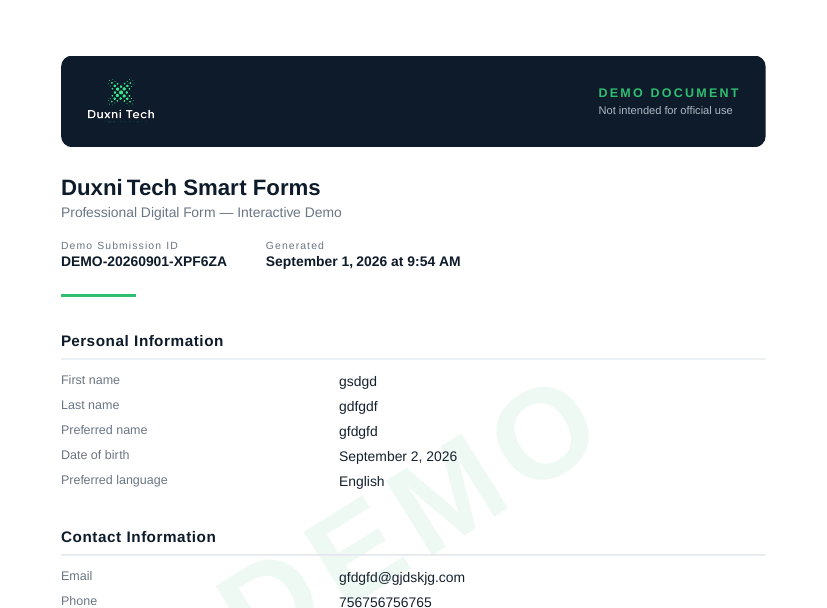Click the 'Demo Submission ID' label
Viewport: 827px width, 608px height.
point(120,245)
